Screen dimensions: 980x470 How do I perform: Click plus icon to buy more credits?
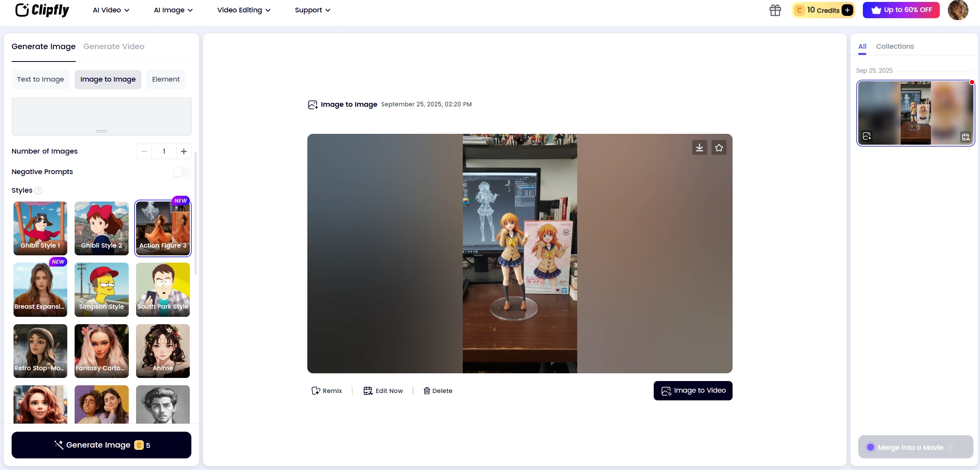pyautogui.click(x=848, y=10)
